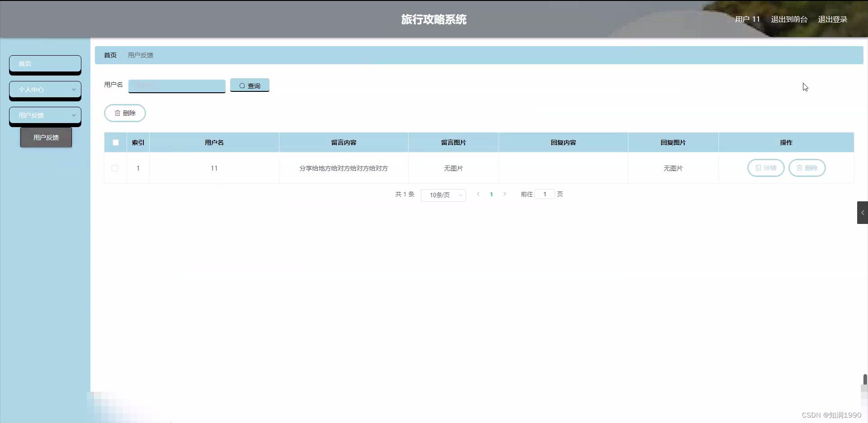Click the 首页 breadcrumb link

(x=109, y=55)
